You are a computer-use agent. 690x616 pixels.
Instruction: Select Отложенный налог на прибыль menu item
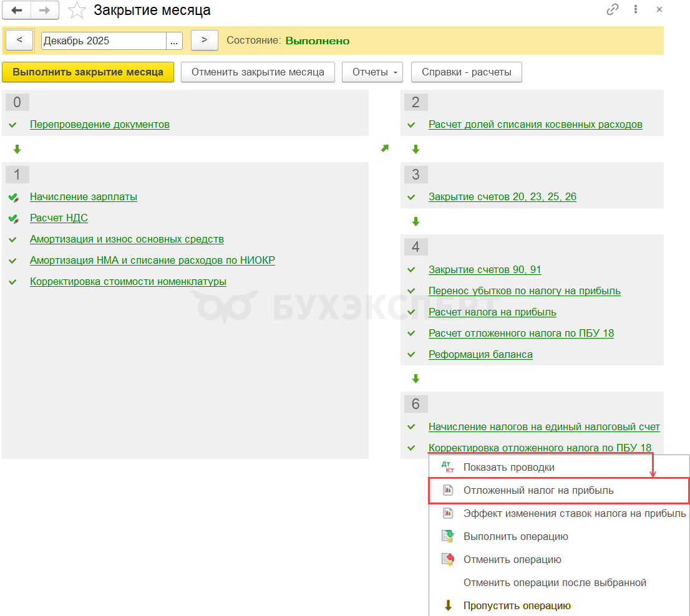(x=538, y=491)
